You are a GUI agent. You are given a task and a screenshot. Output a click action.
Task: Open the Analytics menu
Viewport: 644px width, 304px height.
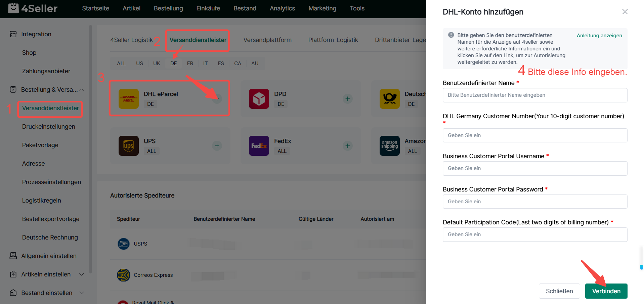[282, 8]
